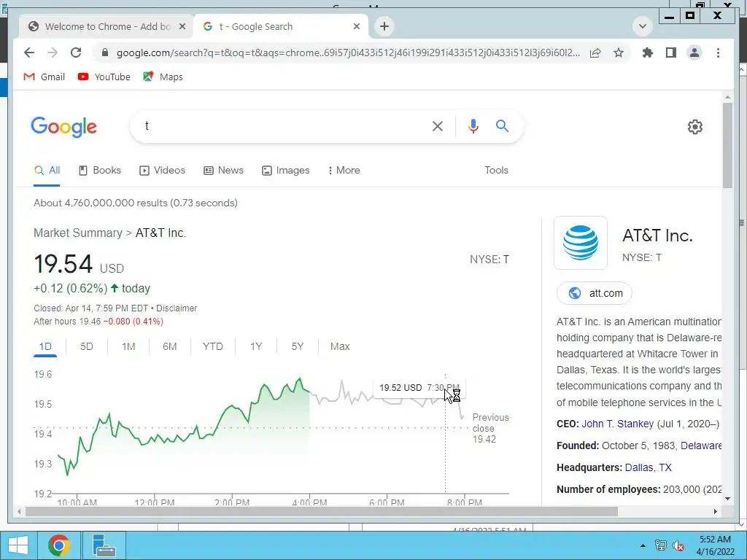Reload the current page
The height and width of the screenshot is (560, 747).
76,52
